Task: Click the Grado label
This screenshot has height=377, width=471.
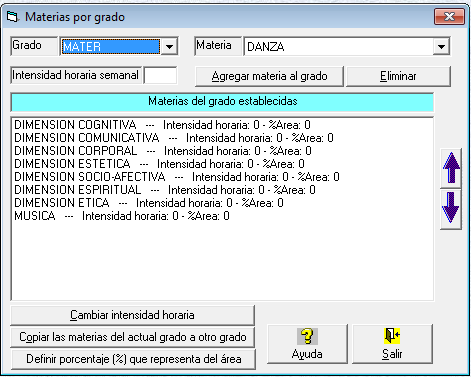Action: [34, 46]
